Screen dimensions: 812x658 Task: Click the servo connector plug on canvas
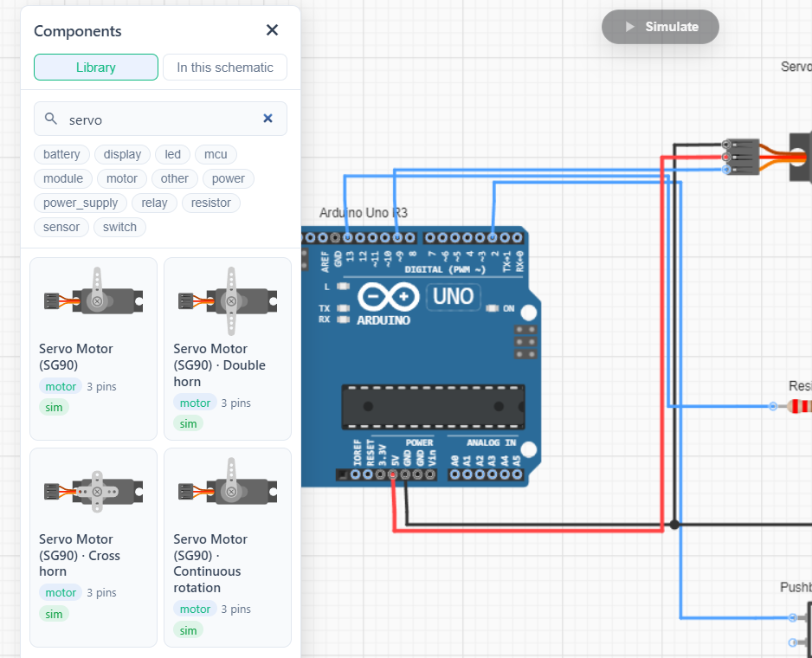click(x=741, y=157)
